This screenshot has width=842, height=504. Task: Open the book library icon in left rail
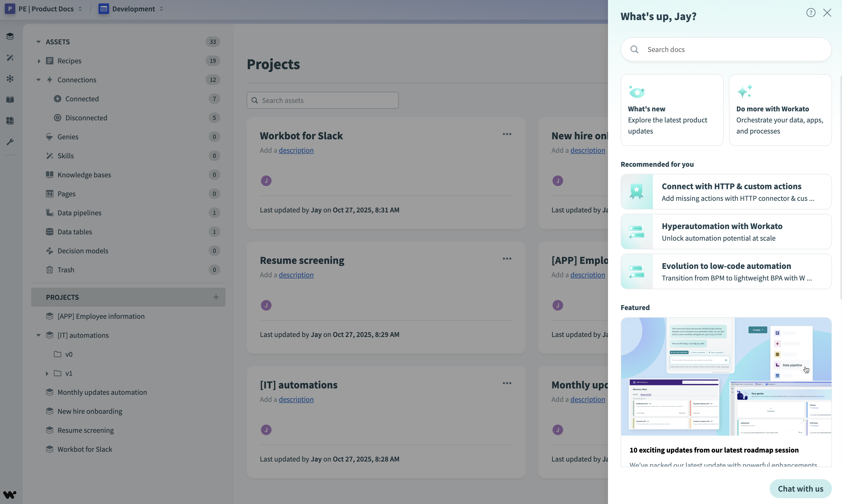[x=10, y=99]
